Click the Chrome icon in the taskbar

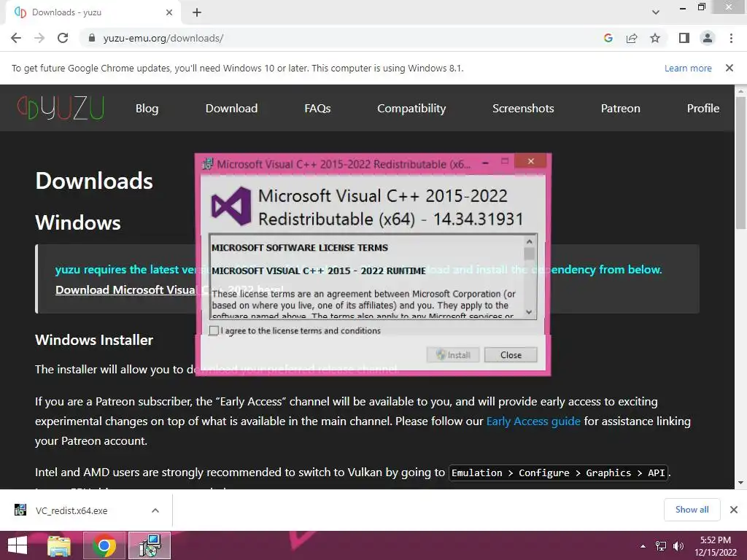[104, 545]
